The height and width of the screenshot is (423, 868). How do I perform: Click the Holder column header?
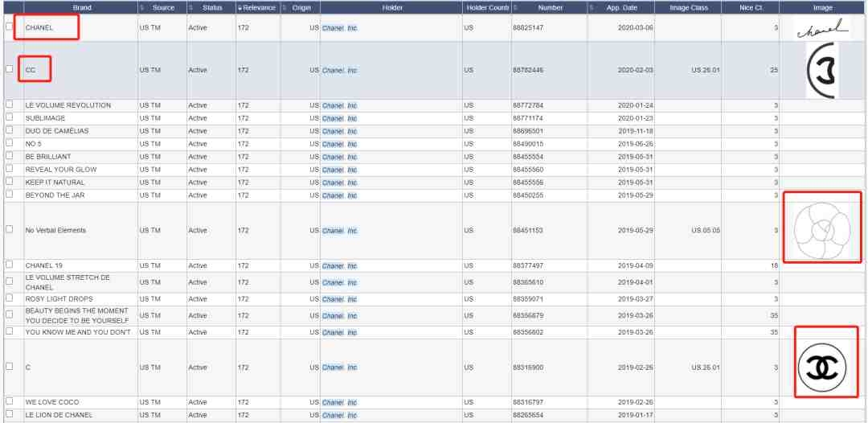pos(391,8)
